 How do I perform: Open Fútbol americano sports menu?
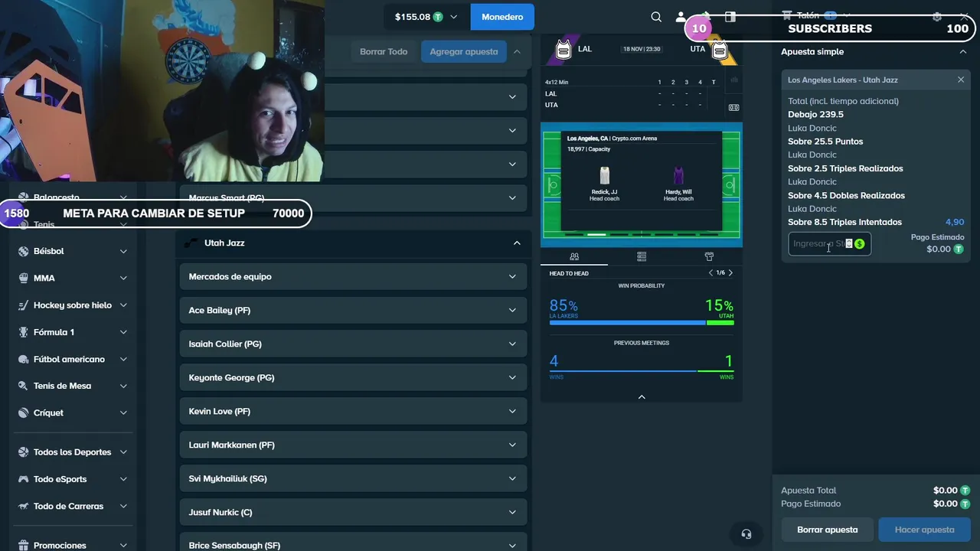coord(73,359)
